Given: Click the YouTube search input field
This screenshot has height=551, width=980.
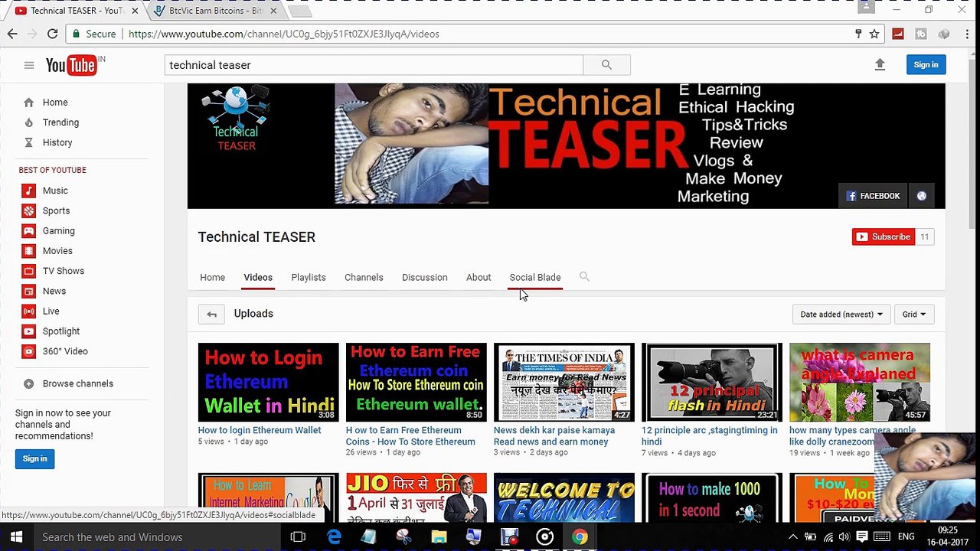Looking at the screenshot, I should tap(374, 65).
